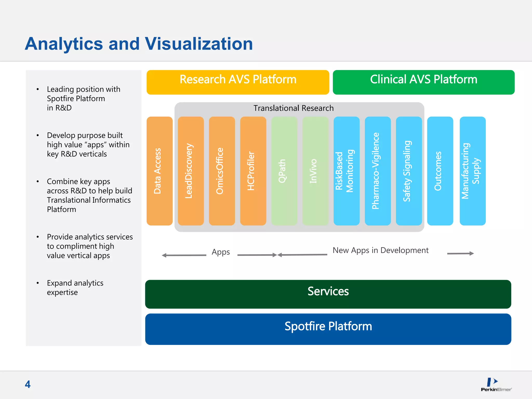
Task: Click the Translational Research label
Action: point(294,108)
